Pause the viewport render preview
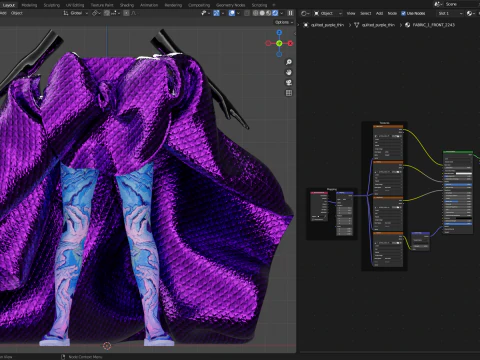 [x=290, y=13]
